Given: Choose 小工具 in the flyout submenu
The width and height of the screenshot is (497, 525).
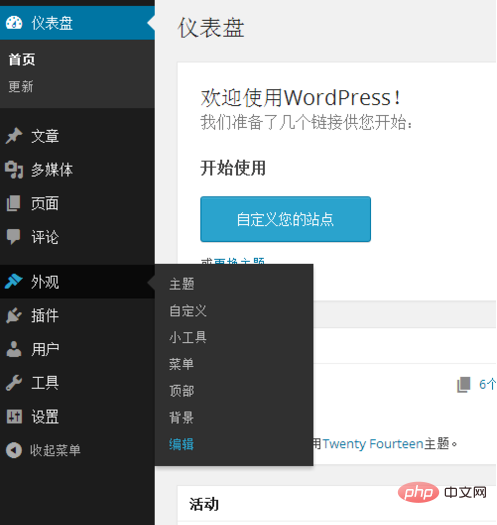Looking at the screenshot, I should tap(188, 337).
